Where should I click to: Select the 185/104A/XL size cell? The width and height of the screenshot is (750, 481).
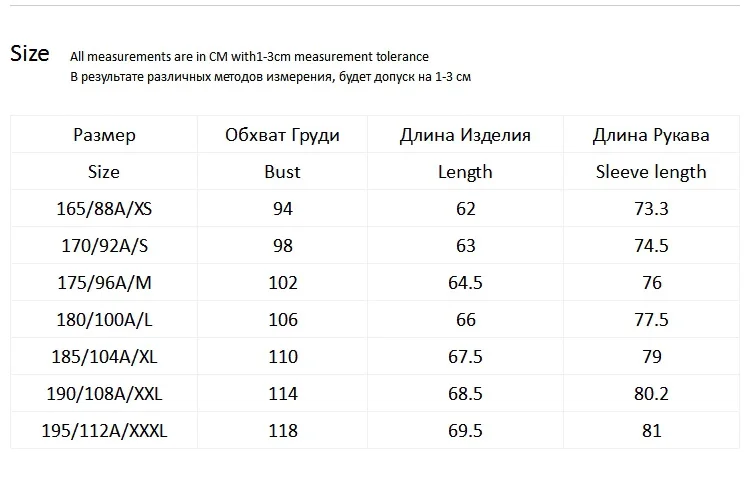point(104,357)
